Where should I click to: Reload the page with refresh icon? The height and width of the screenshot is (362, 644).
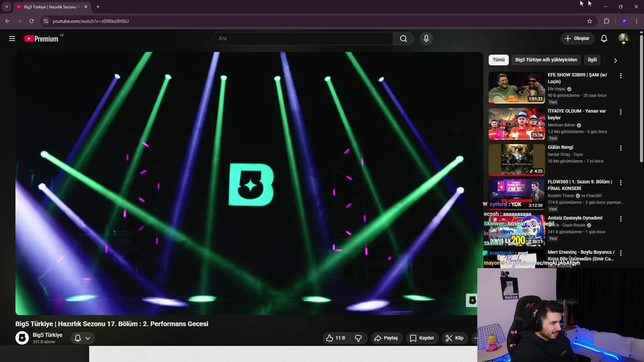31,21
